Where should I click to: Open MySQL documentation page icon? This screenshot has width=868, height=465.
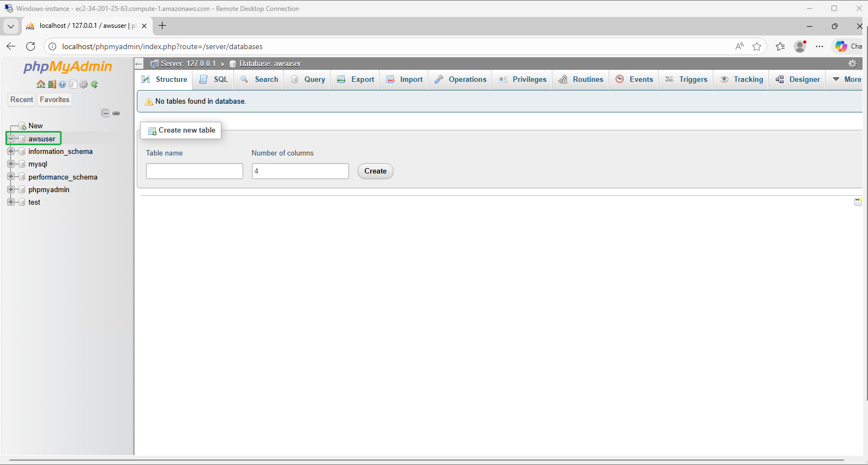[73, 84]
